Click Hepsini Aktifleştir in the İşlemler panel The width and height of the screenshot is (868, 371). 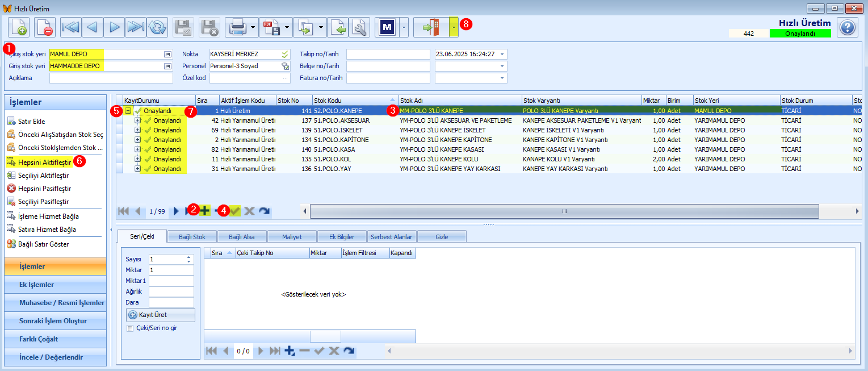coord(44,162)
